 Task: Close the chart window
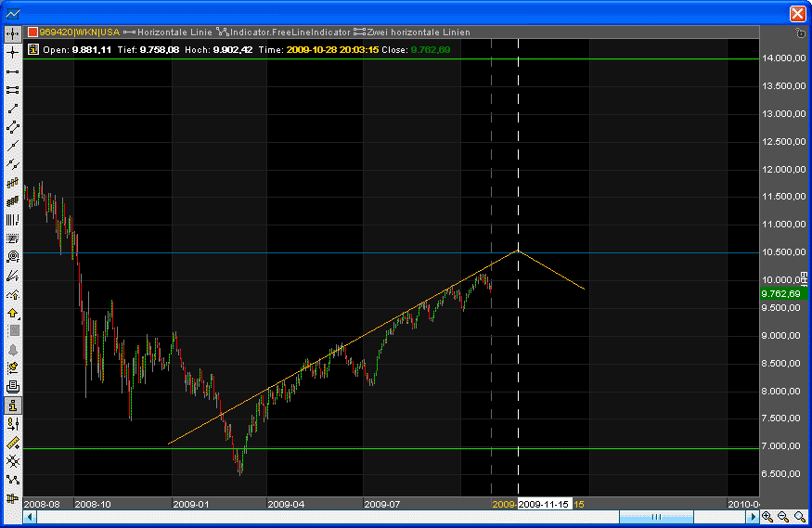coord(797,13)
